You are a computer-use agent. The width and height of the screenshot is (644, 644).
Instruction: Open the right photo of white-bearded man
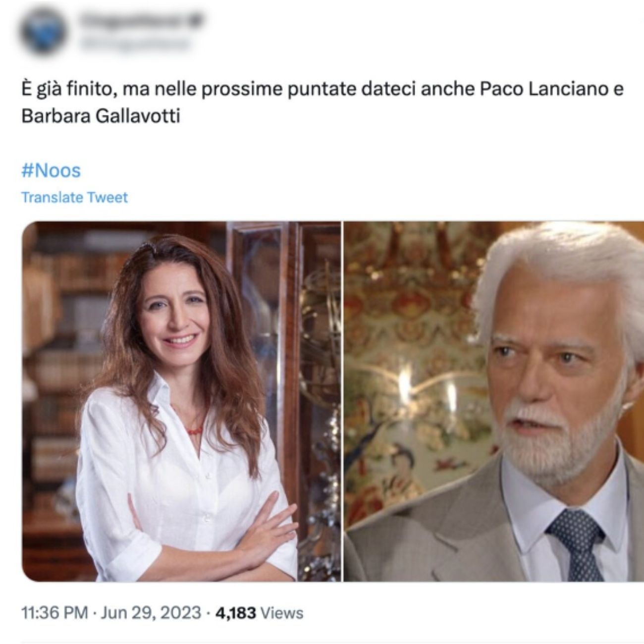[x=493, y=401]
